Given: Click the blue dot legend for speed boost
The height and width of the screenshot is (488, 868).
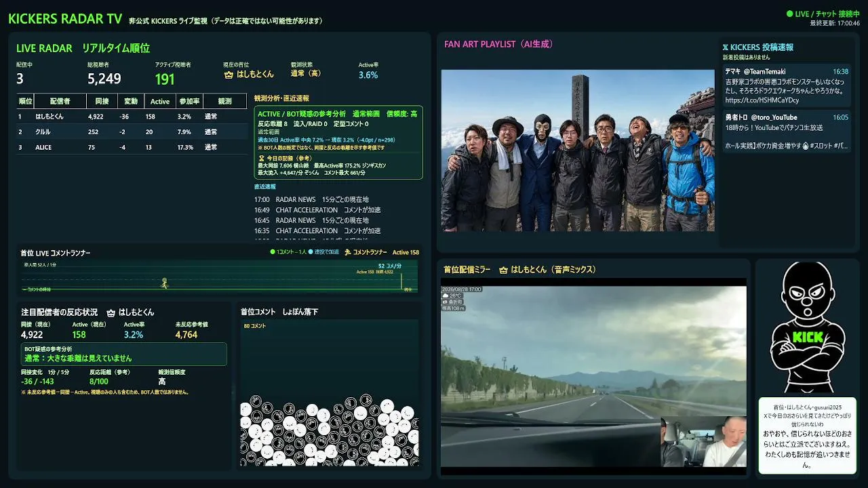Looking at the screenshot, I should tap(311, 252).
